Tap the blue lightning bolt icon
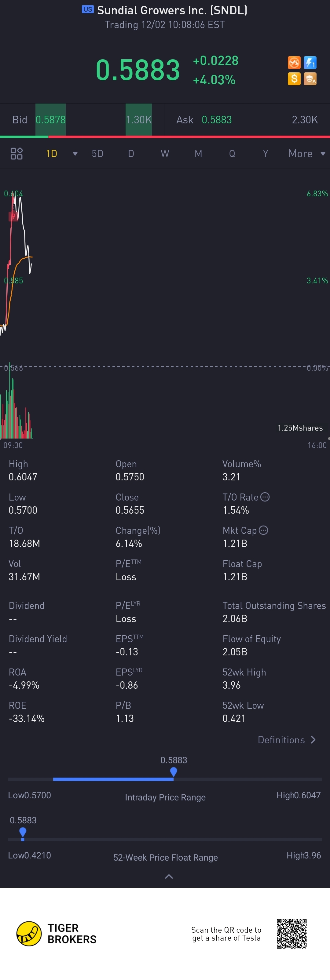 click(x=310, y=62)
